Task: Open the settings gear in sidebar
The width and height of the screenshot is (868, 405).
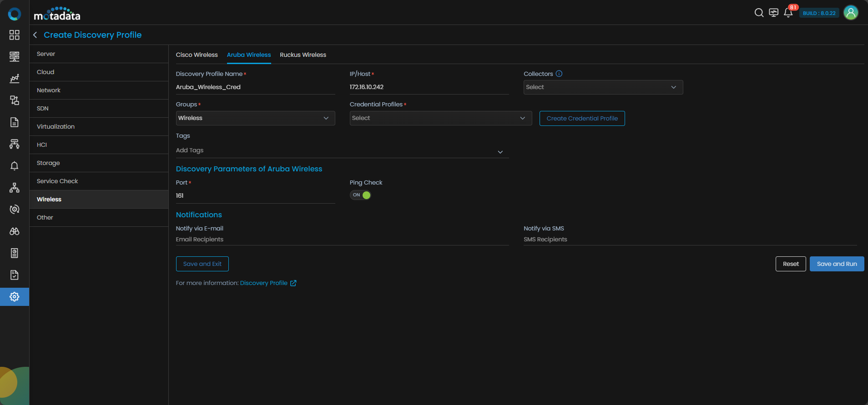Action: coord(15,297)
